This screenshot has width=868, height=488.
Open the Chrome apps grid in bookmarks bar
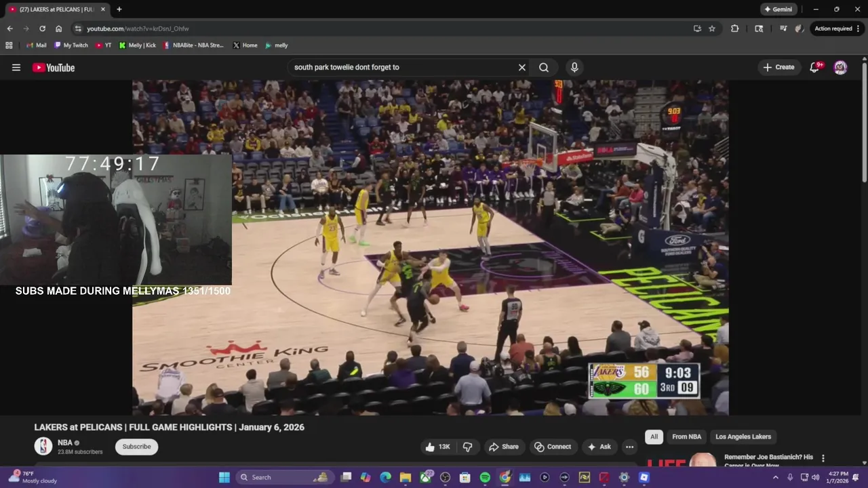(x=9, y=45)
